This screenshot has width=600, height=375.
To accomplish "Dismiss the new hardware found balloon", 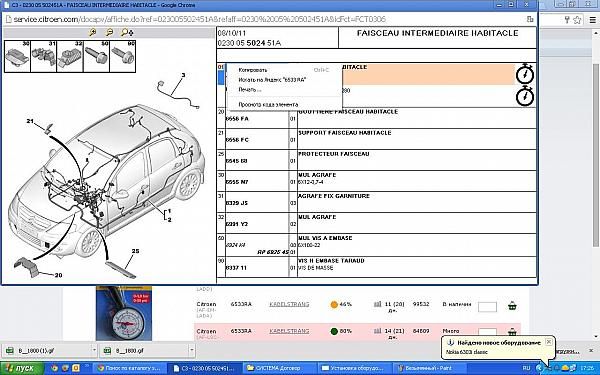I will (548, 342).
